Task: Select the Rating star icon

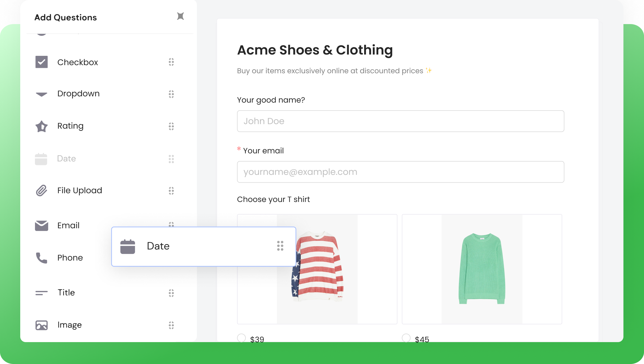Action: tap(41, 126)
